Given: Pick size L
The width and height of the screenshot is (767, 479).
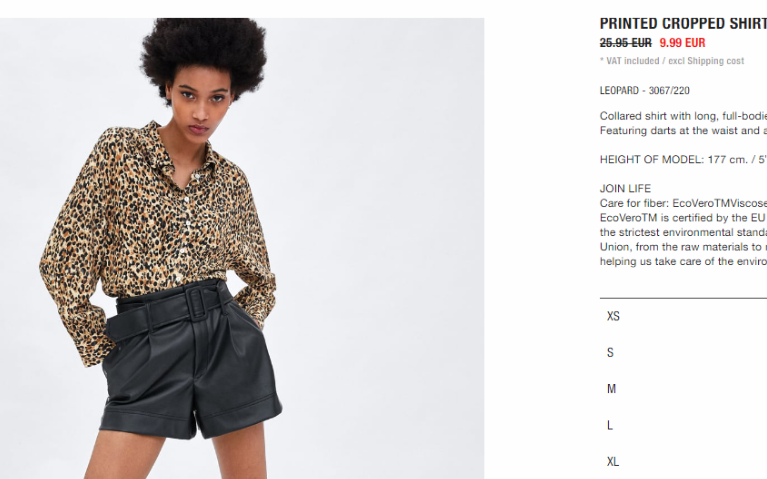Looking at the screenshot, I should click(x=683, y=425).
